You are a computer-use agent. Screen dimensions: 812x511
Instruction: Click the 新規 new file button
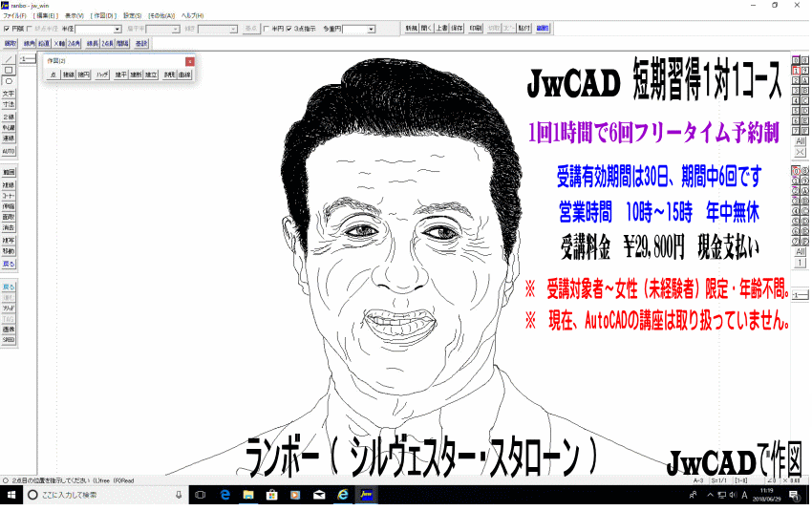tap(411, 29)
